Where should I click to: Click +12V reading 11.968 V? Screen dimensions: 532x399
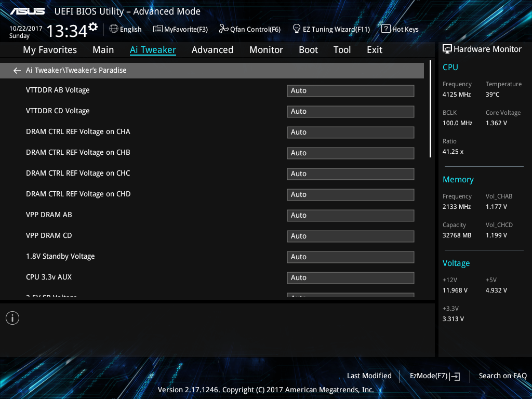click(x=455, y=290)
